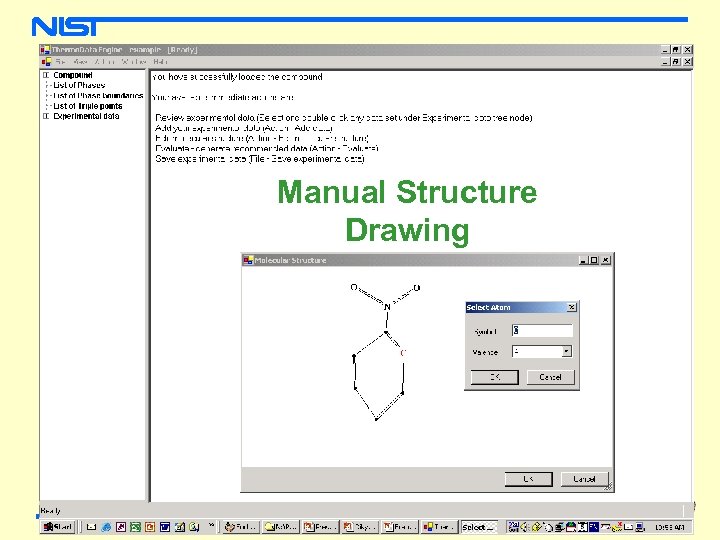720x540 pixels.
Task: Minimize the Molecular Structure window
Action: [x=583, y=260]
